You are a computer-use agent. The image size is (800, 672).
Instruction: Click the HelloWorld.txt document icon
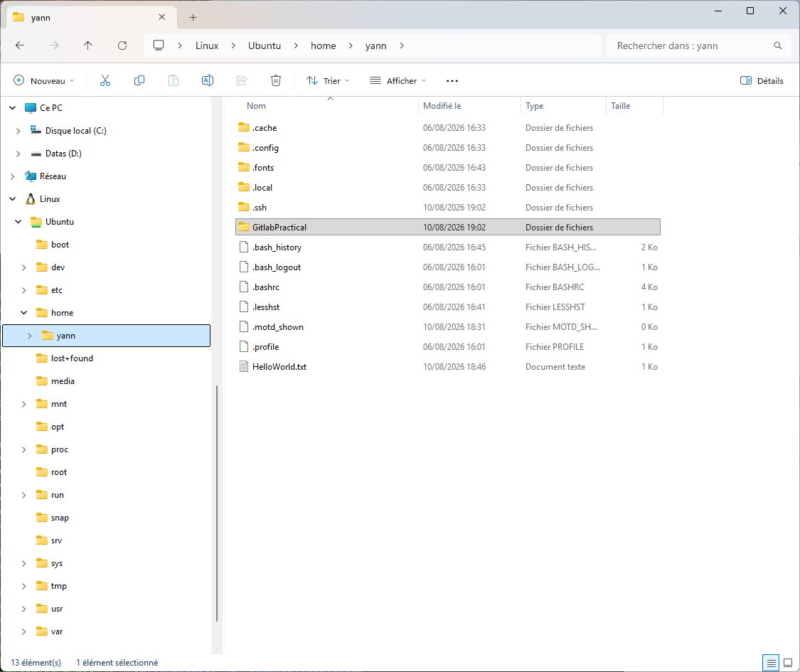[x=244, y=366]
